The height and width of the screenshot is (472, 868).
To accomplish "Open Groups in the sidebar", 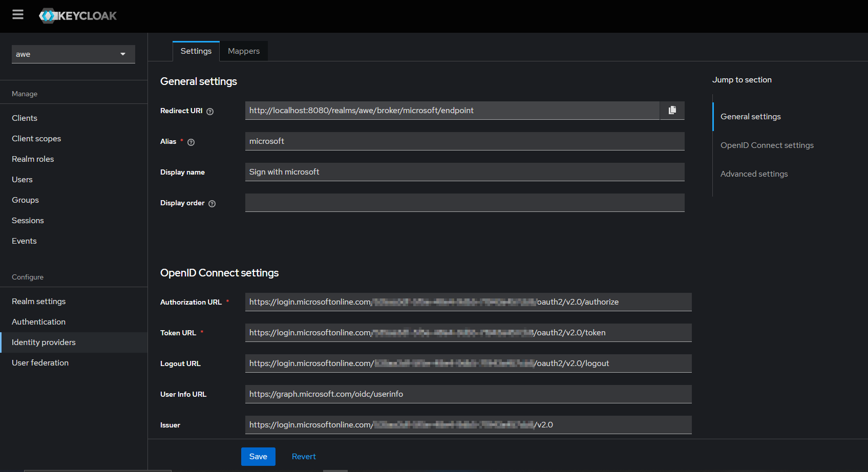I will point(74,200).
